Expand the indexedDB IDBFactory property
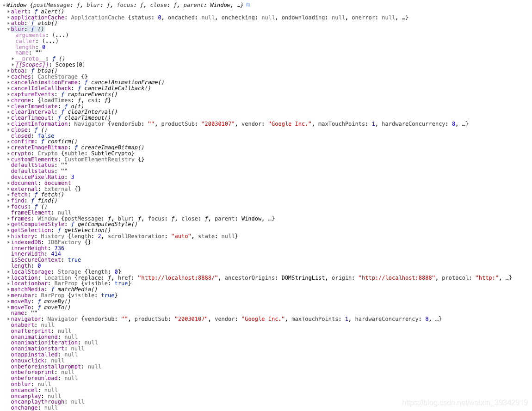 [8, 242]
